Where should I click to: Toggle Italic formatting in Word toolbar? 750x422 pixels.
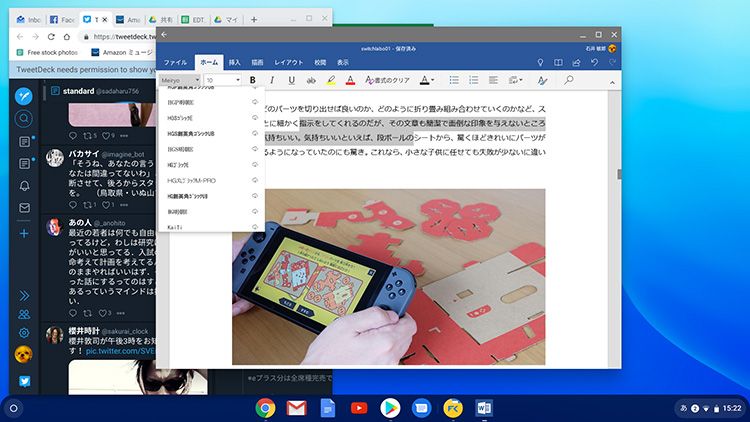[272, 80]
